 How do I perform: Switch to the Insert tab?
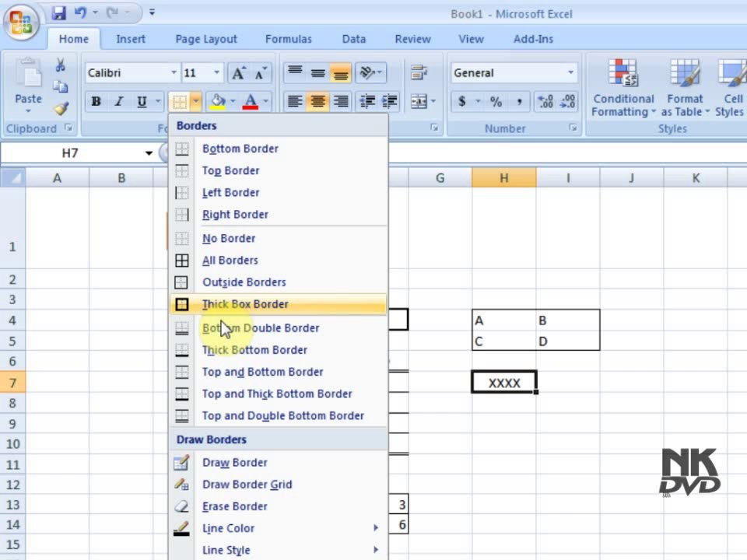[131, 39]
